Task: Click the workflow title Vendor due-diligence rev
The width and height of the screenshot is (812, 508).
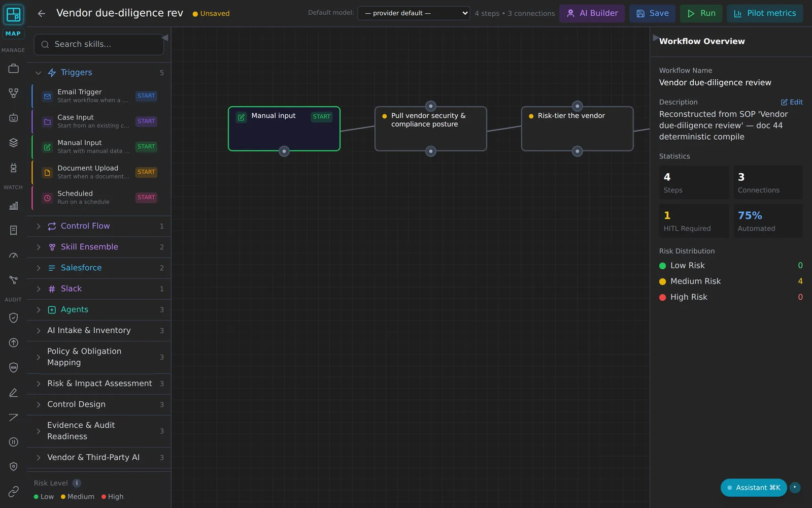Action: coord(120,13)
